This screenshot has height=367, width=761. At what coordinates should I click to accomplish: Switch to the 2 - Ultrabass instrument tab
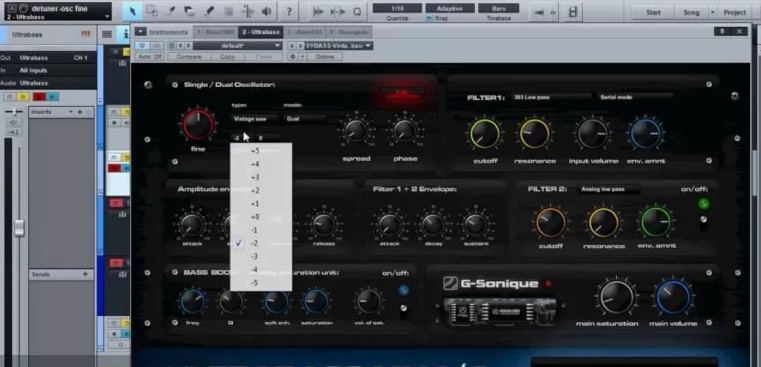click(x=261, y=33)
